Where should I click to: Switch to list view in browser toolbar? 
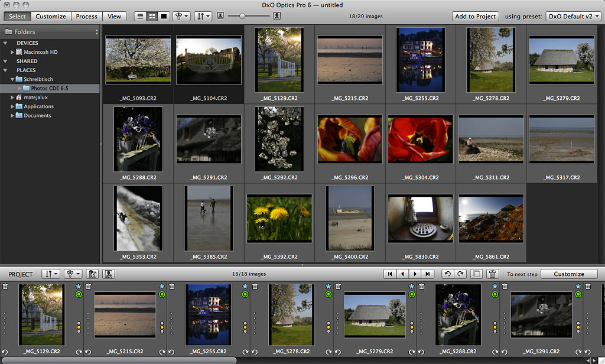coord(140,17)
